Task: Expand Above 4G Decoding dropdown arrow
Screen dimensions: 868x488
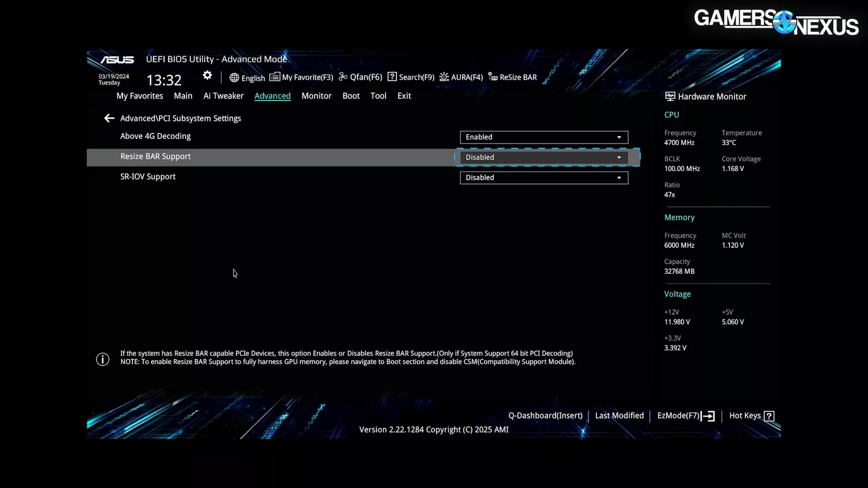Action: 619,137
